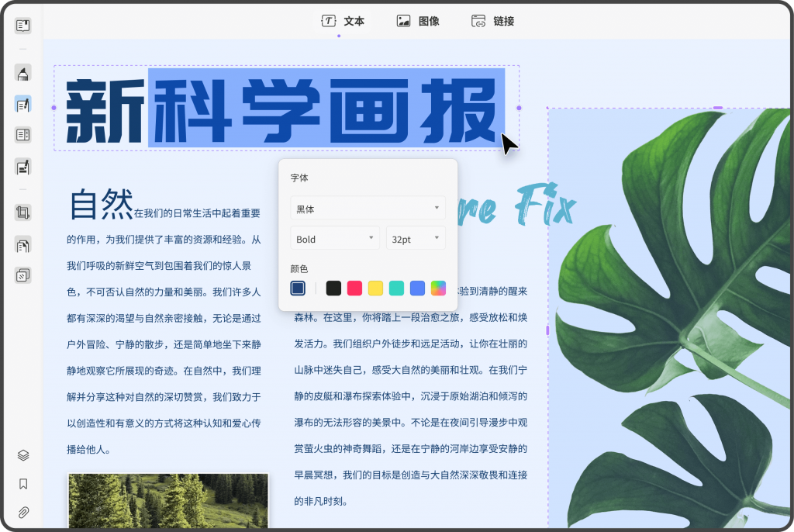Click the forest photo thumbnail
Image resolution: width=794 pixels, height=532 pixels.
(168, 501)
